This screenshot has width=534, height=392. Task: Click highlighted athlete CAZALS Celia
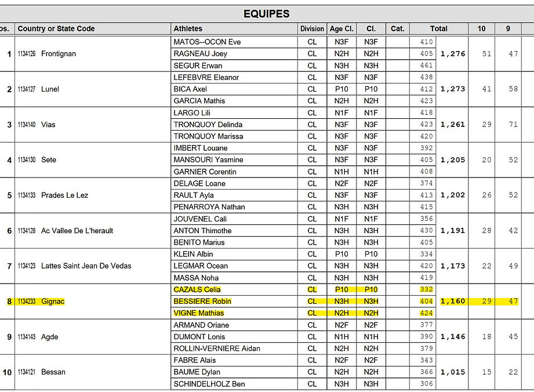click(197, 289)
